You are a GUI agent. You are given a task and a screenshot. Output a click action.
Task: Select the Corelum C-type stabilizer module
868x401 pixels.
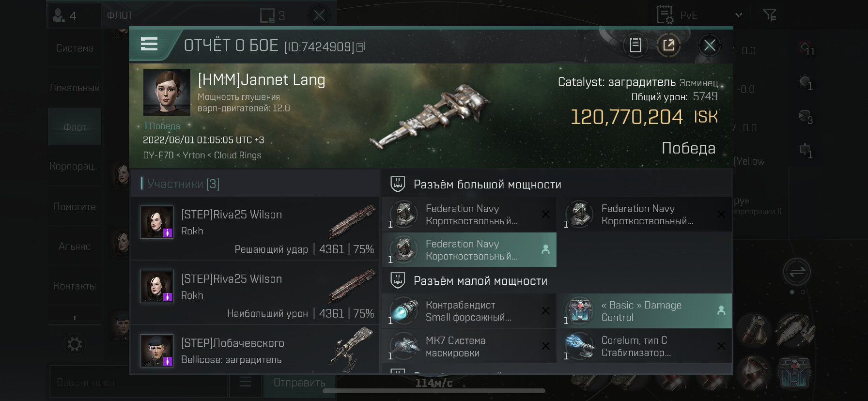[644, 347]
